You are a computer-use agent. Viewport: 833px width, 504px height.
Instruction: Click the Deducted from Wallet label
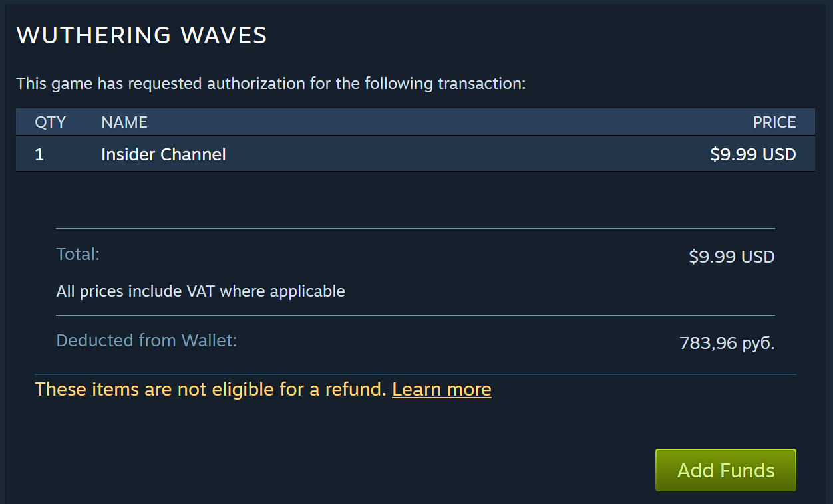[146, 340]
